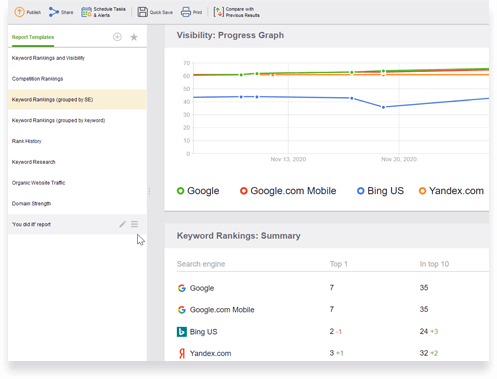This screenshot has width=497, height=379.
Task: Click Yandex.com Top 1 value 3 +1
Action: click(336, 353)
